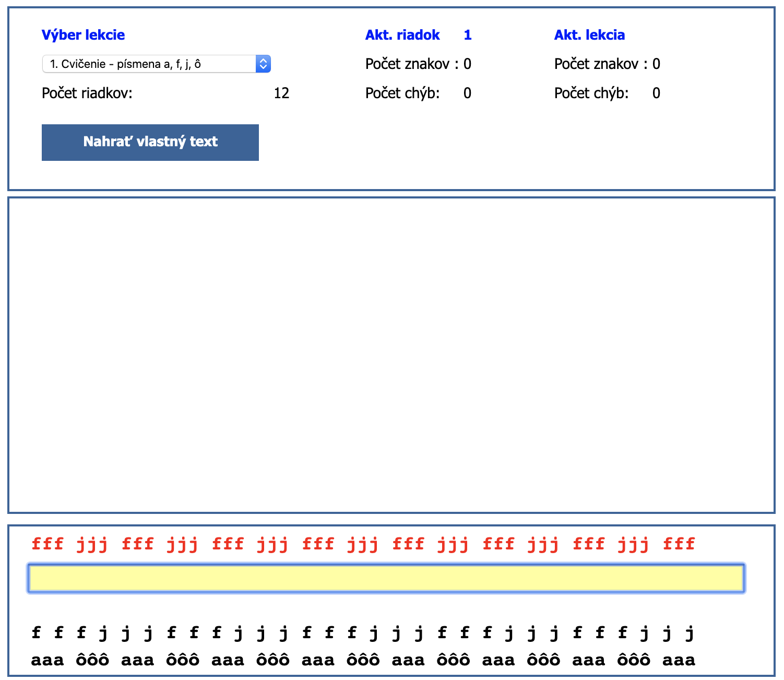Focus the yellow typing input field
Screen dimensions: 784x680
click(x=386, y=578)
